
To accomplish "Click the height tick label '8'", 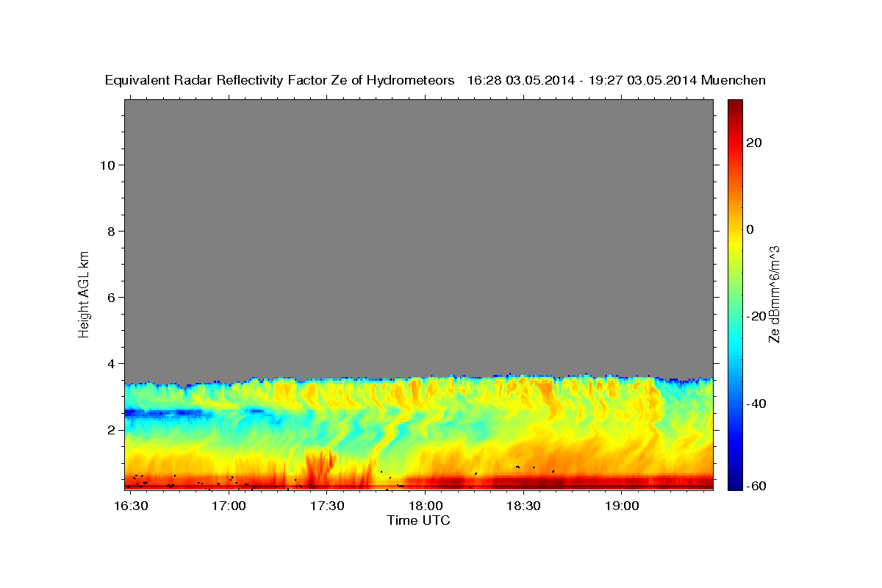I will point(110,231).
